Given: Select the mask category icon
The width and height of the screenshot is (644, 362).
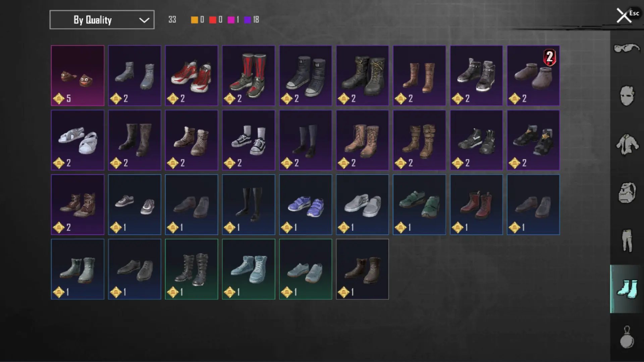Looking at the screenshot, I should tap(627, 96).
